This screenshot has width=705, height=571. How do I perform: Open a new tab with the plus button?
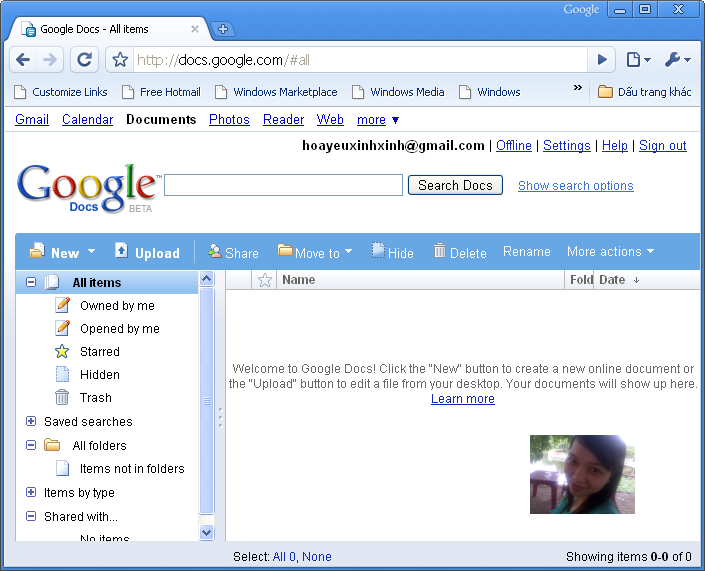pyautogui.click(x=223, y=29)
